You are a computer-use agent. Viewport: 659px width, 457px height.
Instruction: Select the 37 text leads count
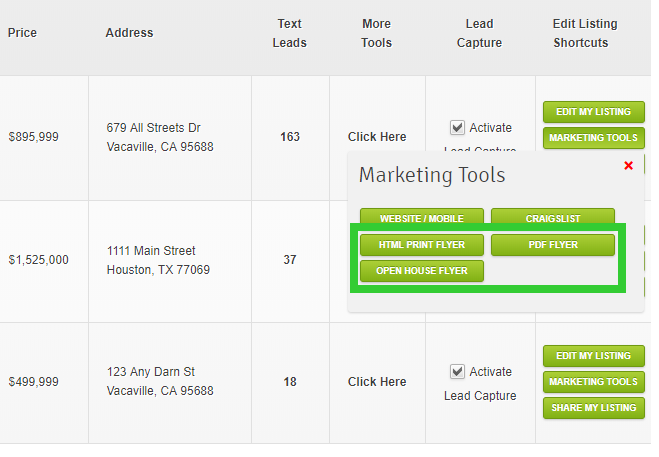pos(290,260)
